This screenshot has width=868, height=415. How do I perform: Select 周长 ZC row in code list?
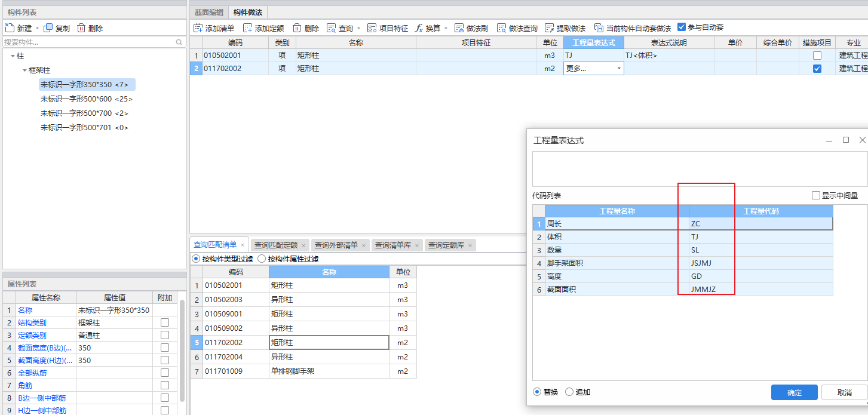(x=683, y=224)
